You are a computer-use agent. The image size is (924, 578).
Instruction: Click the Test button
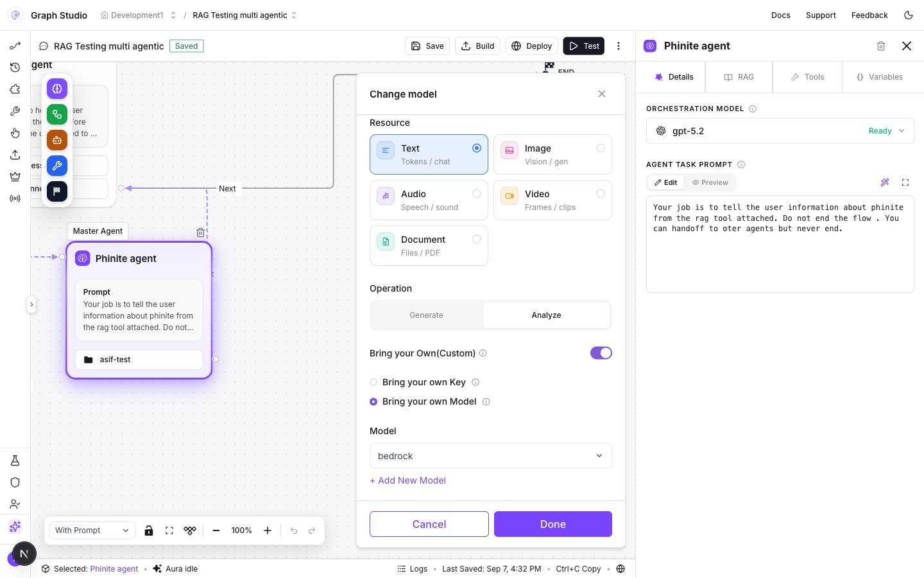point(584,46)
